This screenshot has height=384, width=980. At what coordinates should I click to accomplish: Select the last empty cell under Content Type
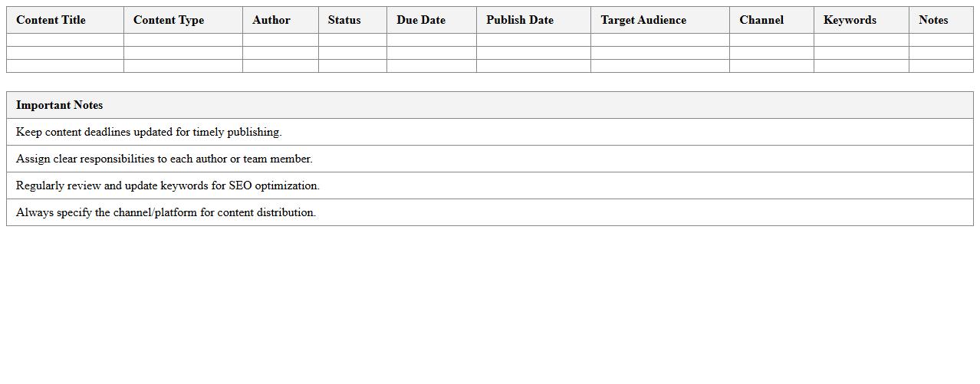click(183, 66)
